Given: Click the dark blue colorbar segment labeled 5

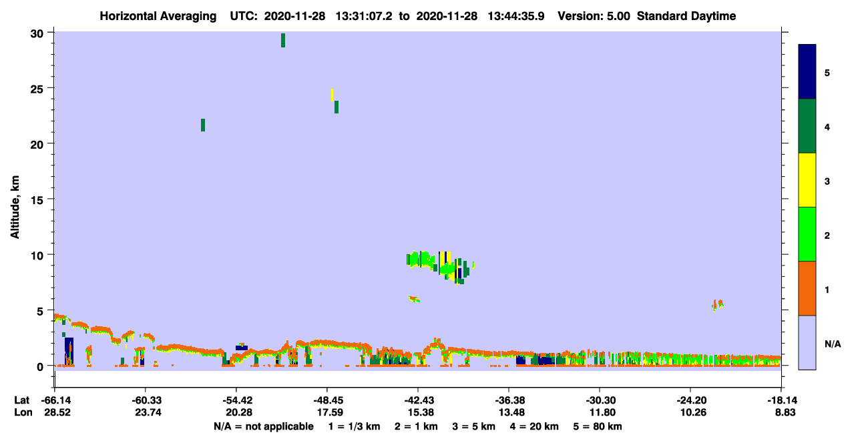Looking at the screenshot, I should click(807, 72).
